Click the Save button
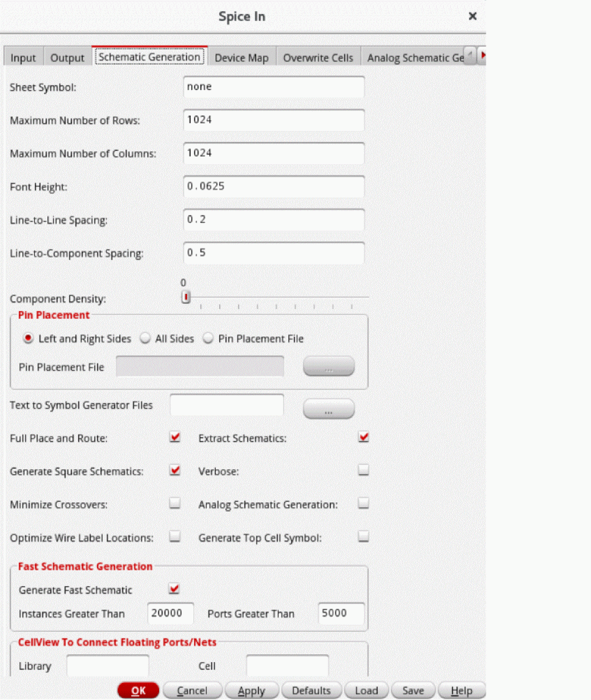 [x=413, y=691]
